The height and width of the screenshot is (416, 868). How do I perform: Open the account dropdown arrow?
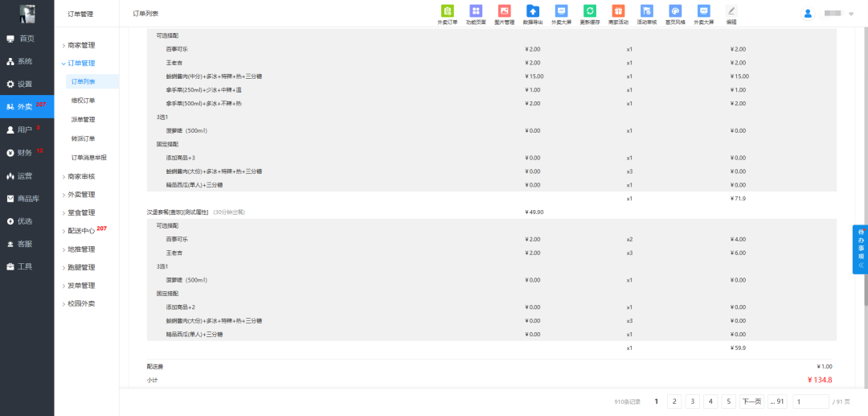coord(850,14)
